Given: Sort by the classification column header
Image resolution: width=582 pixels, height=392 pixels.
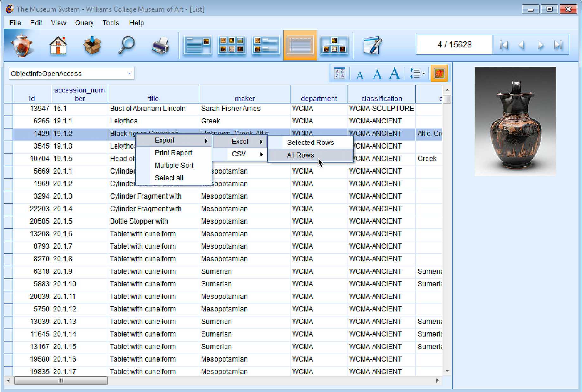Looking at the screenshot, I should coord(382,94).
